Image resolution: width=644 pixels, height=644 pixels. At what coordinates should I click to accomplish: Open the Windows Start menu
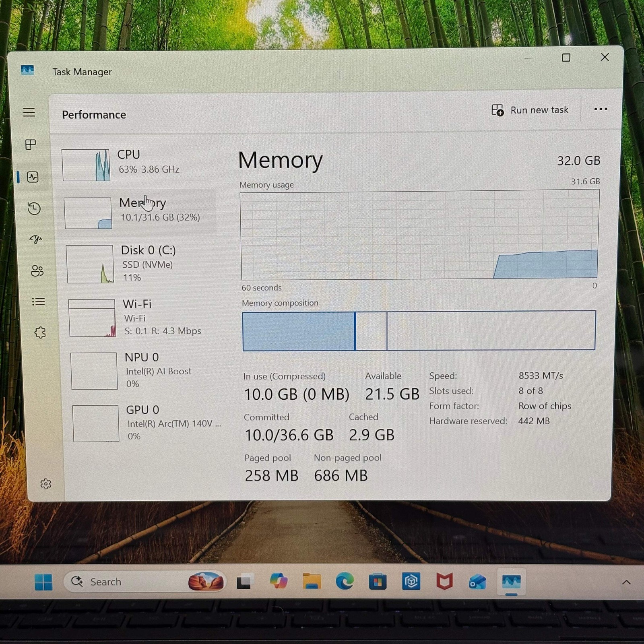[x=43, y=582]
